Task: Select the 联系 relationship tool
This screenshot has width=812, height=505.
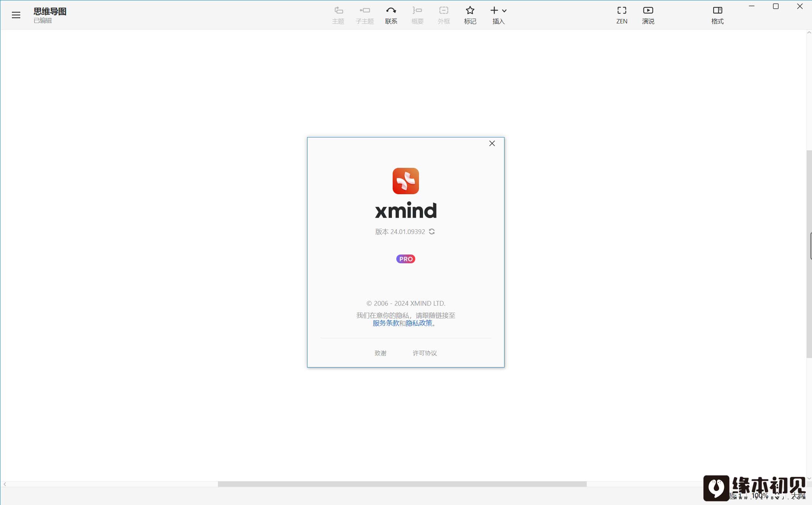Action: [391, 15]
